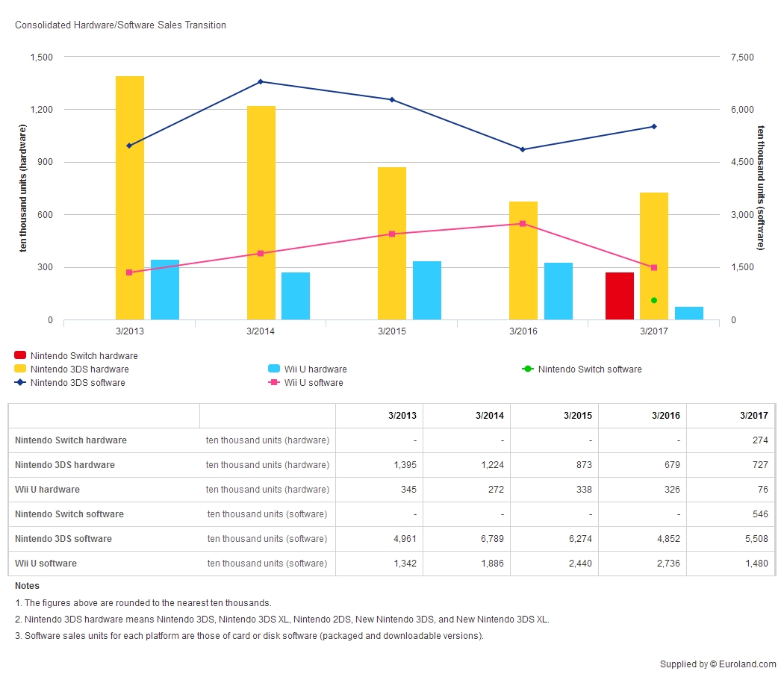Screen dimensions: 784x677
Task: Click Wii U software square marker at 3/2013
Action: point(129,272)
